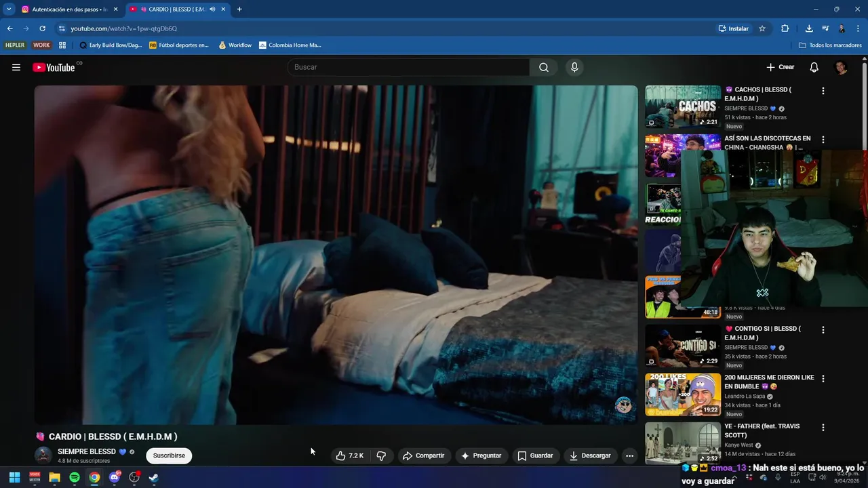Download video with Descargar button
868x488 pixels.
click(x=590, y=455)
